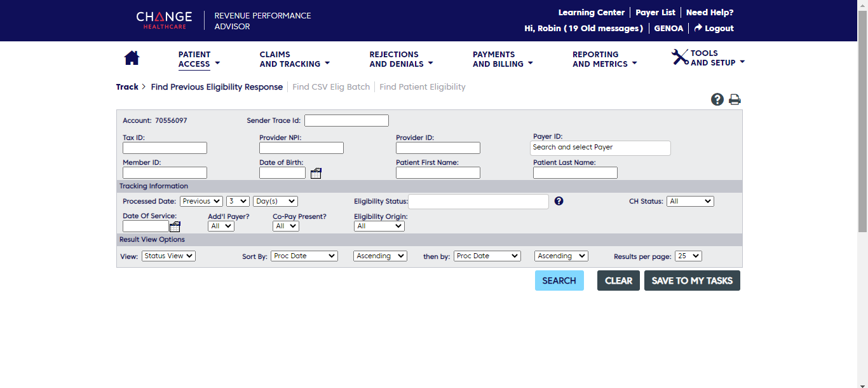868x388 pixels.
Task: Expand the Eligibility Origin dropdown
Action: pyautogui.click(x=379, y=226)
